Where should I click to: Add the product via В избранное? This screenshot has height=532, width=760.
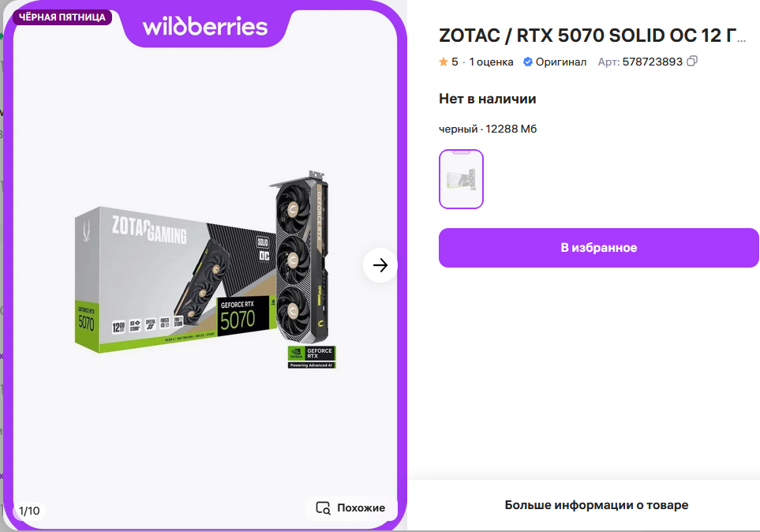tap(598, 248)
